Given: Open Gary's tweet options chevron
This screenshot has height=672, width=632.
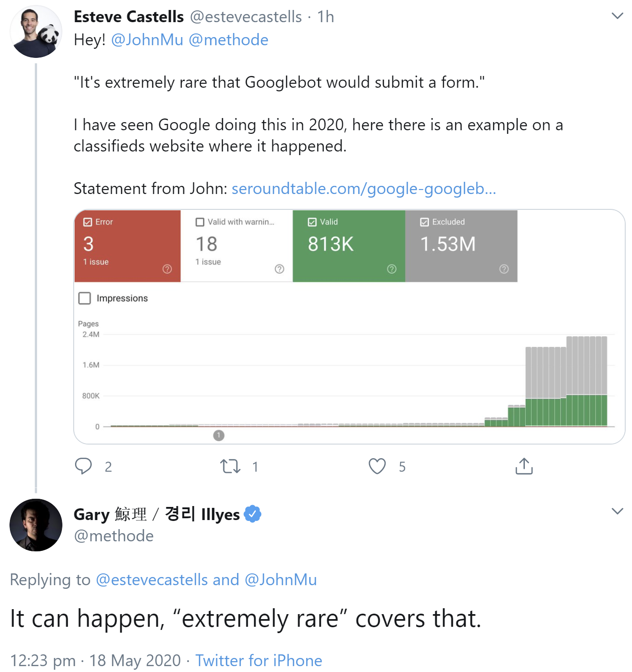Looking at the screenshot, I should coord(617,511).
